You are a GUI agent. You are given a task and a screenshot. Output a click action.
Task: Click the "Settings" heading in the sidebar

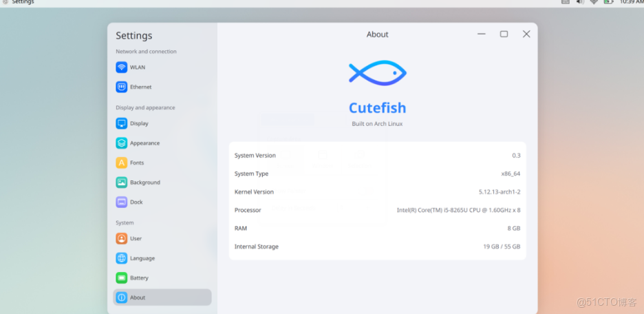point(134,36)
